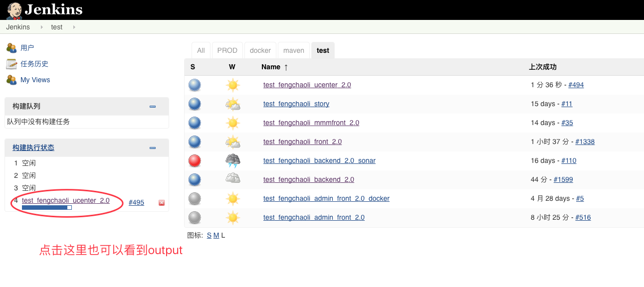Open job test_fengchaoli_mmmfront_2.0
This screenshot has width=644, height=287.
311,123
